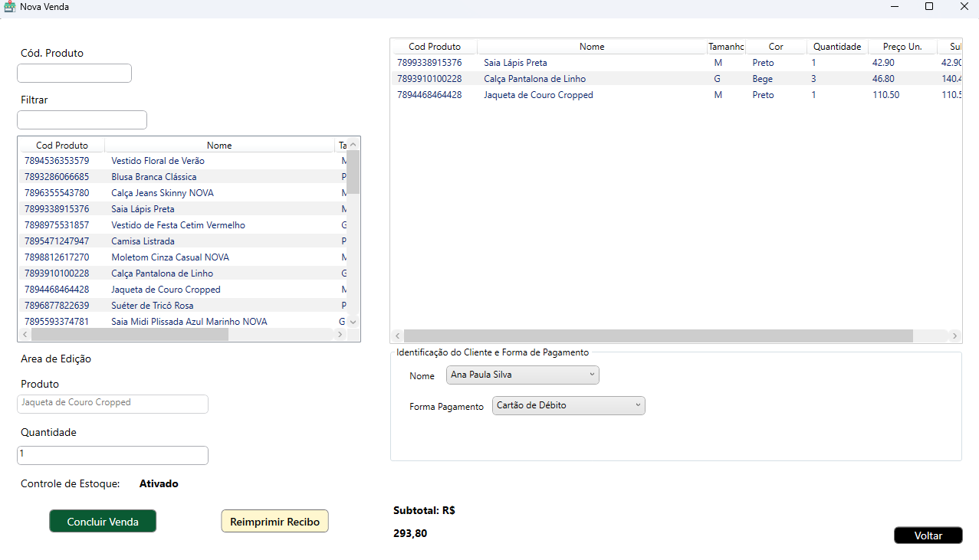This screenshot has width=979, height=560.
Task: Click the product list vertical scrollbar thumb
Action: (x=353, y=172)
